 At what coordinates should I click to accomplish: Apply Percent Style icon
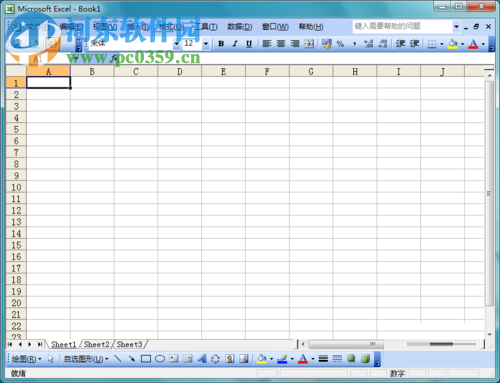point(340,44)
